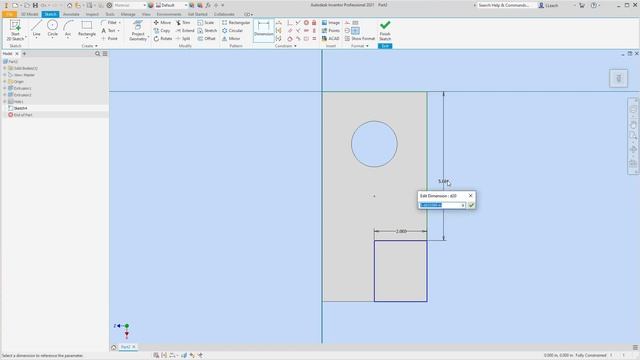Activate the Dimension tool
Screen dimensions: 640x360
[x=264, y=30]
